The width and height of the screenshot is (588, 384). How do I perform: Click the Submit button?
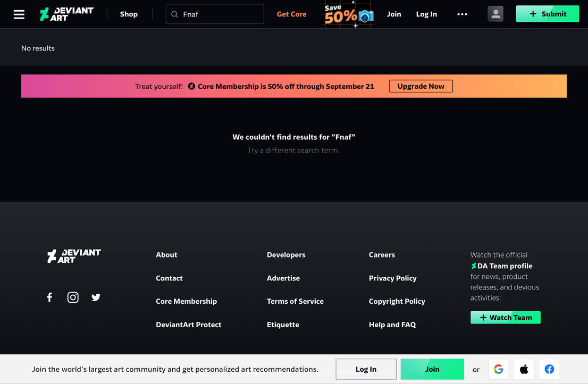click(548, 14)
